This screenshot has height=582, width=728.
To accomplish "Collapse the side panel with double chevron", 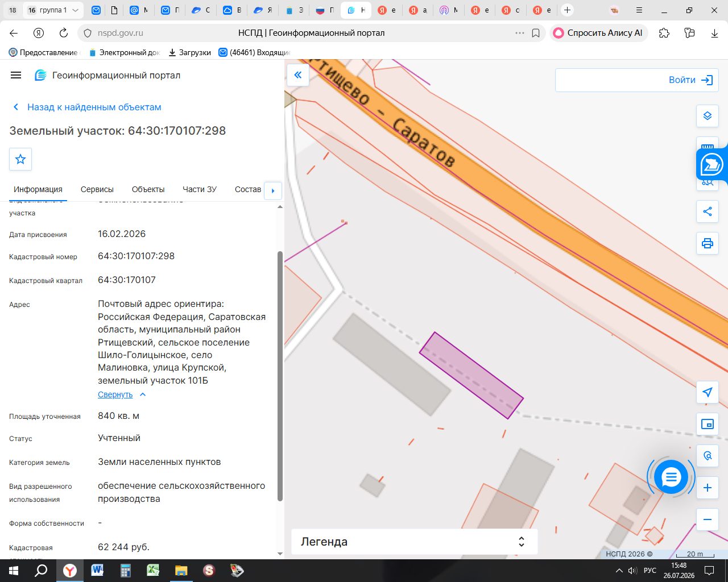I will click(298, 75).
